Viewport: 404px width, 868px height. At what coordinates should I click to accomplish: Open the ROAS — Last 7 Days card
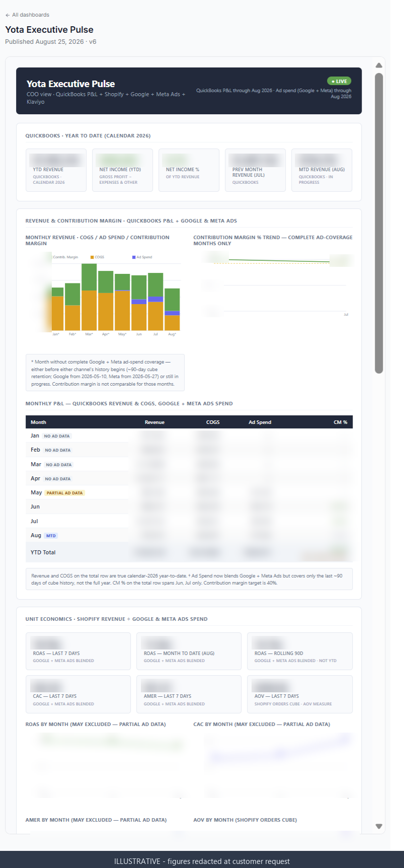point(78,651)
